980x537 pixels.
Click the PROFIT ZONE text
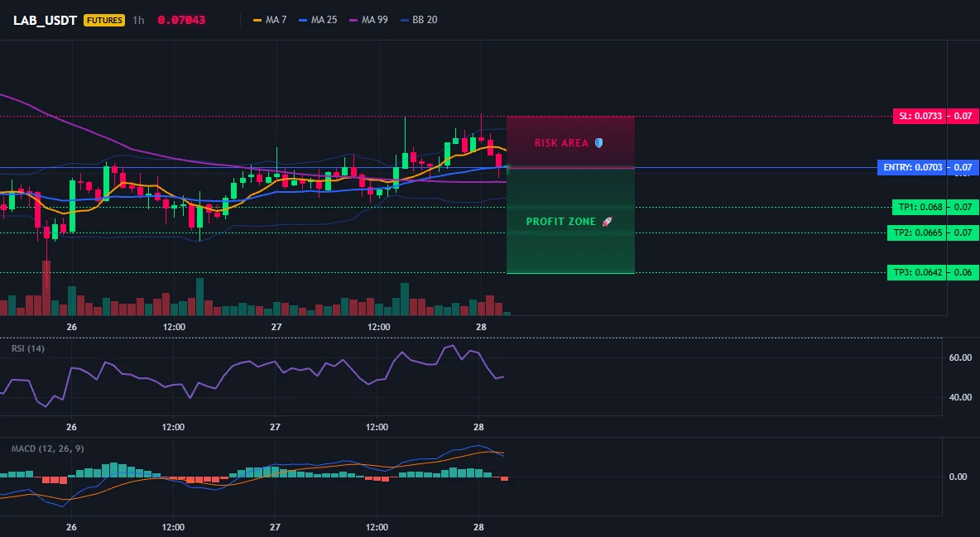pyautogui.click(x=561, y=221)
